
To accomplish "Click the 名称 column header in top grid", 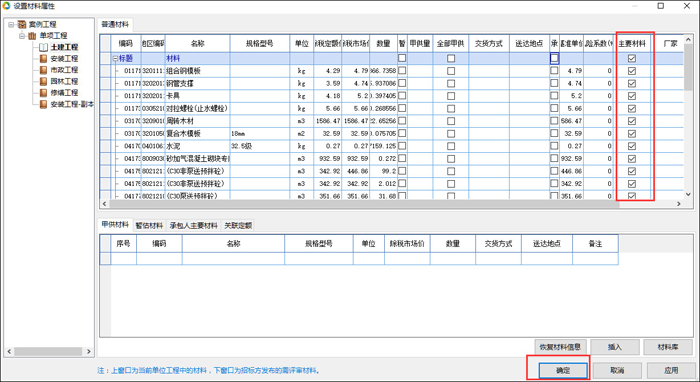I will tap(198, 43).
